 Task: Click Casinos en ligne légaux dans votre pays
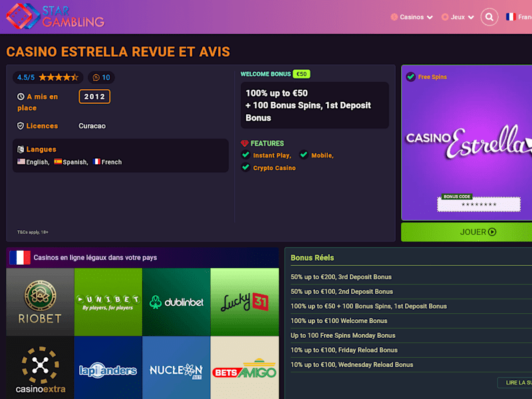coord(95,257)
